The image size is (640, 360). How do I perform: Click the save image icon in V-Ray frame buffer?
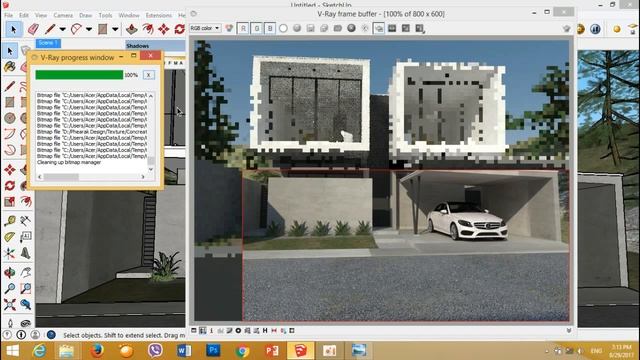click(x=311, y=28)
